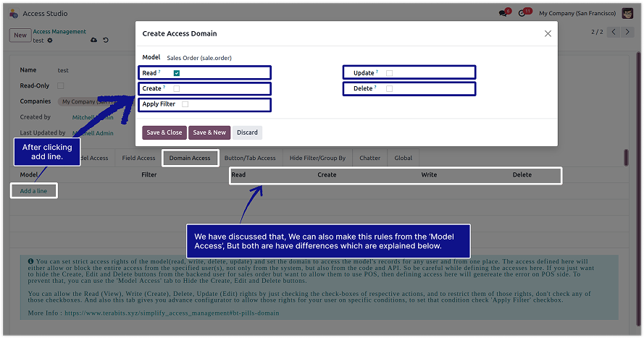This screenshot has width=644, height=338.
Task: Click the Name field containing test
Action: point(63,70)
